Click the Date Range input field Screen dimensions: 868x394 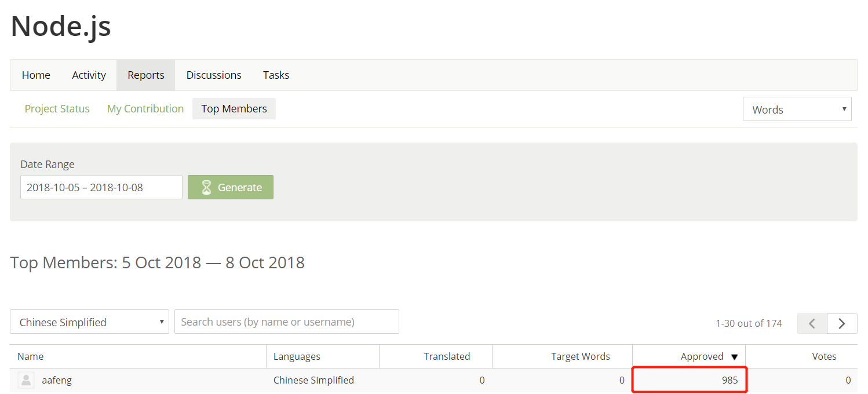[x=101, y=187]
